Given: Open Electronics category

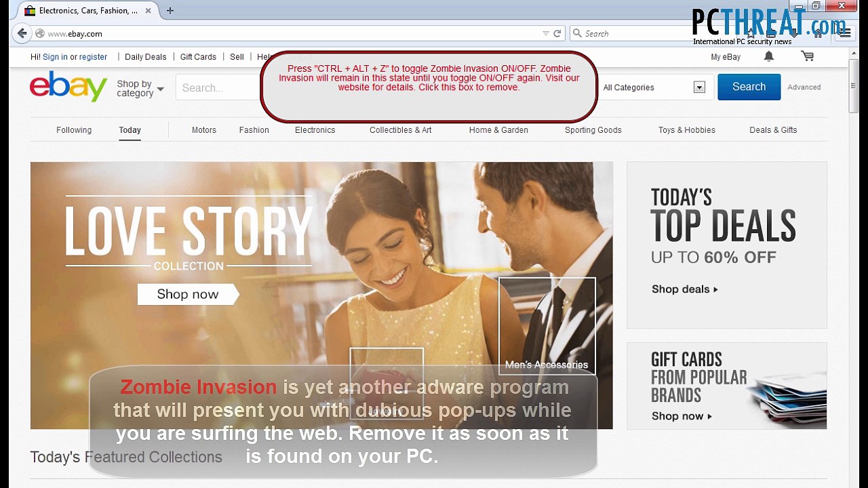Looking at the screenshot, I should 315,130.
